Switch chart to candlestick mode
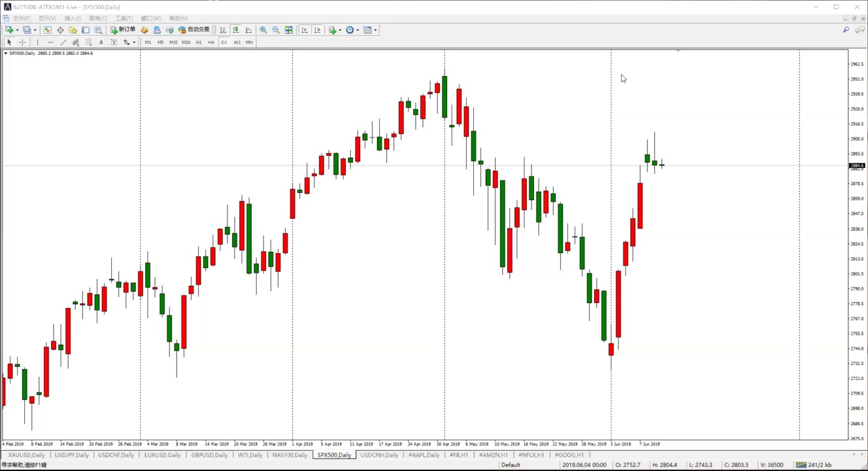The width and height of the screenshot is (868, 471). point(236,30)
